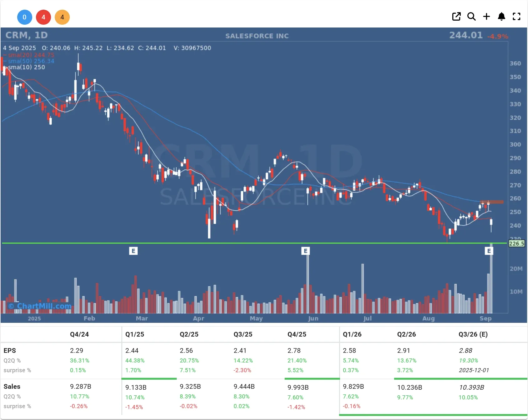Click the 44.38% EPS growth value

(x=135, y=361)
